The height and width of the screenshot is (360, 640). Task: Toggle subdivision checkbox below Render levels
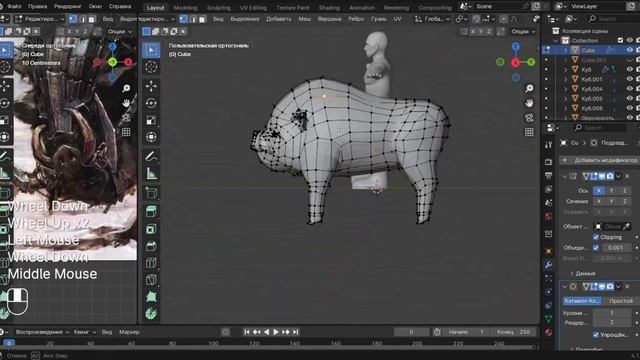(596, 334)
